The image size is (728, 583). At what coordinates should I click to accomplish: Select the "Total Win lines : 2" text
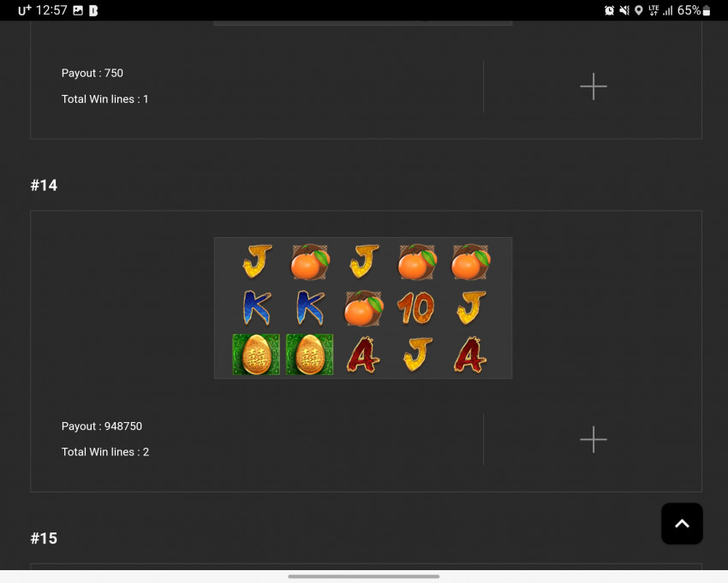(x=105, y=452)
